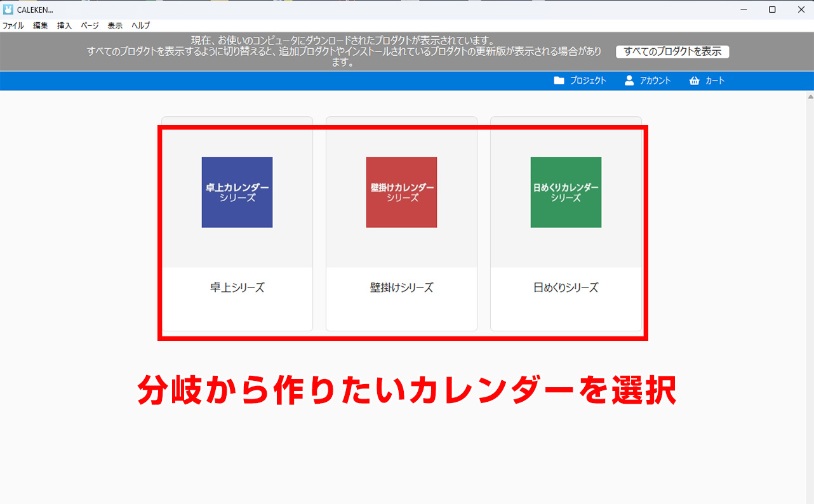
Task: Open the ヘルプ menu
Action: (140, 26)
